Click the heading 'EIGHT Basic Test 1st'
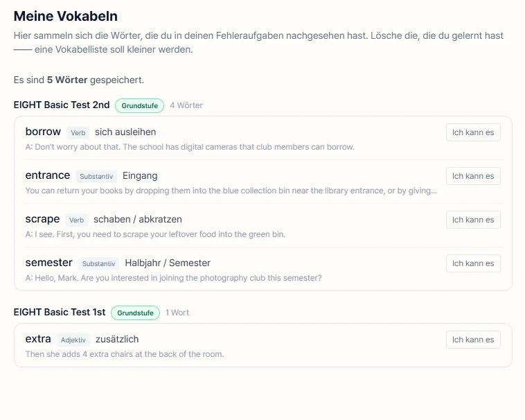 pos(60,312)
